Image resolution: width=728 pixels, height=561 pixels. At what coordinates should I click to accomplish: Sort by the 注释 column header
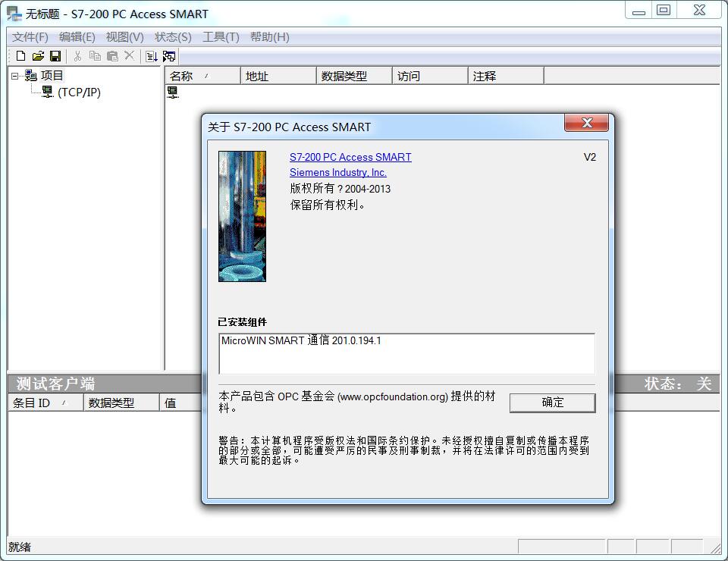506,76
